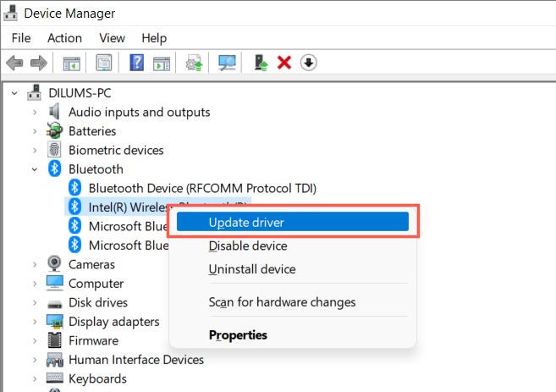Click the Properties sheet toolbar icon

[104, 63]
